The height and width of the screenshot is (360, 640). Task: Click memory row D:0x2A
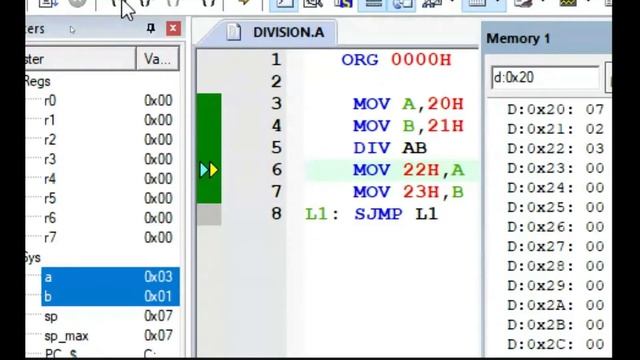click(556, 305)
